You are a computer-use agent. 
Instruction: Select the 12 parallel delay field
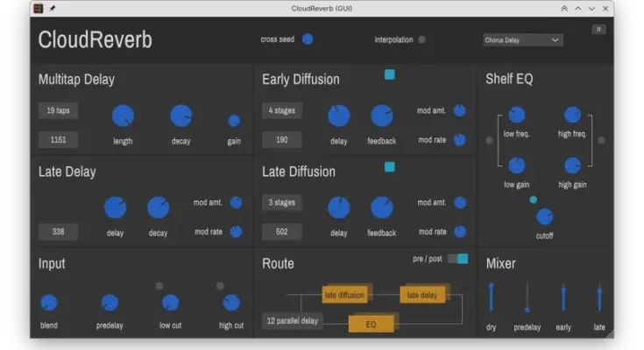tap(293, 321)
